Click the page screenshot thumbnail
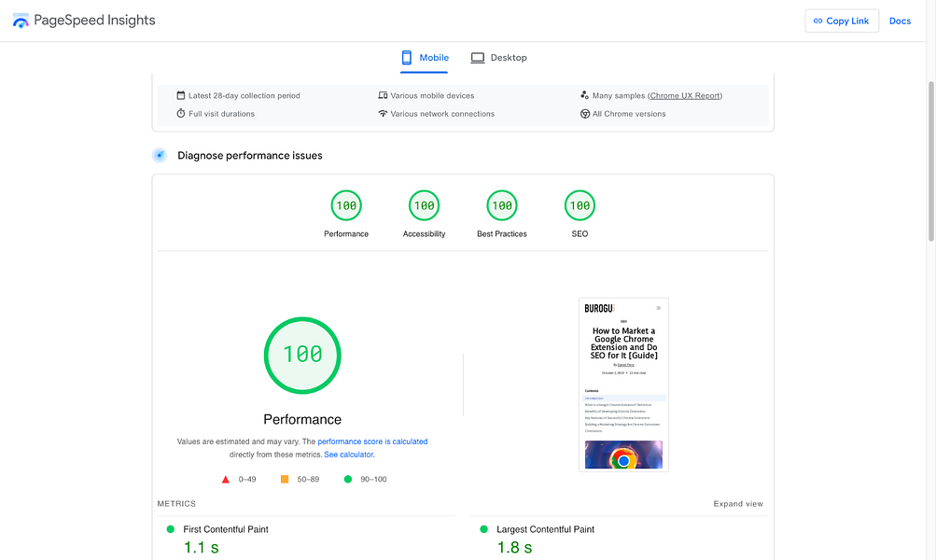This screenshot has width=936, height=560. 623,385
